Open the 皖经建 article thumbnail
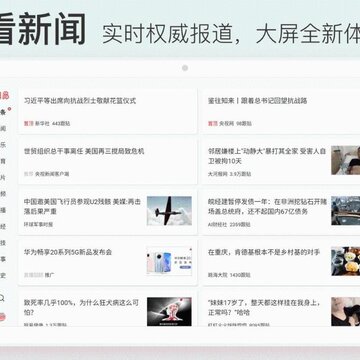360x360 pixels. 346,211
